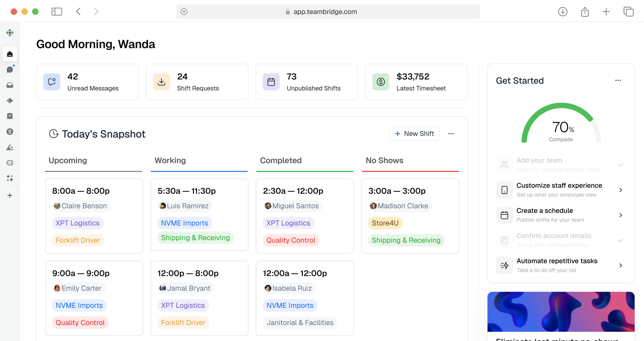This screenshot has width=644, height=341.
Task: Toggle the Safari sidebar button
Action: click(x=56, y=12)
